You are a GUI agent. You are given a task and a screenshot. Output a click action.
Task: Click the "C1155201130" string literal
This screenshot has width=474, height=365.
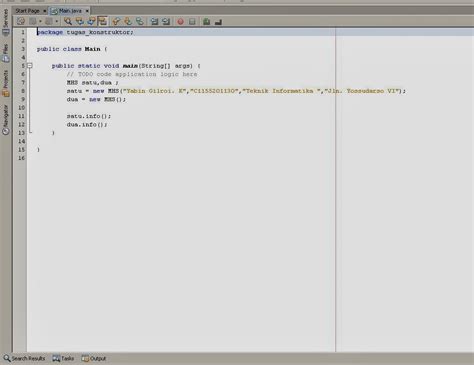pyautogui.click(x=214, y=91)
